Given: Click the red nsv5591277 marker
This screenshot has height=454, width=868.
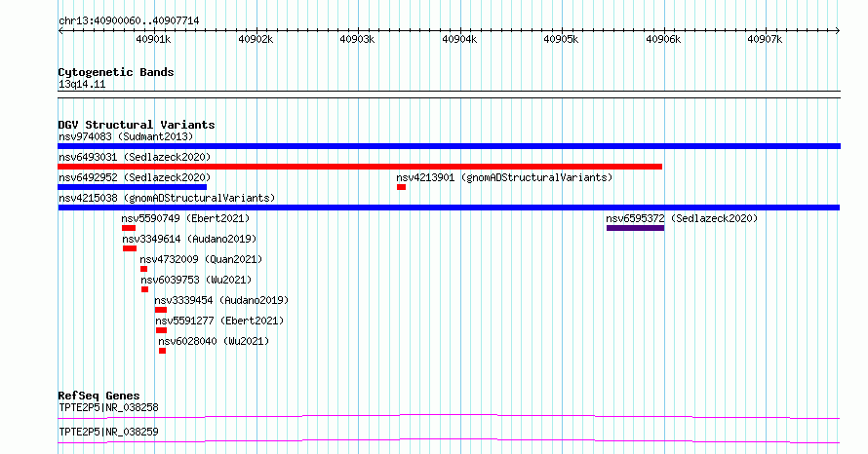Looking at the screenshot, I should point(161,330).
